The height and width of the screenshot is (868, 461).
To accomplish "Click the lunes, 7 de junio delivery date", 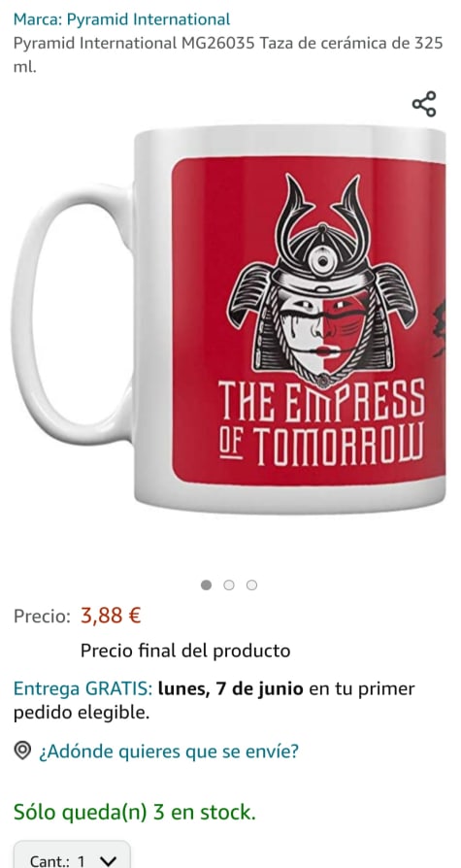I will [x=231, y=689].
